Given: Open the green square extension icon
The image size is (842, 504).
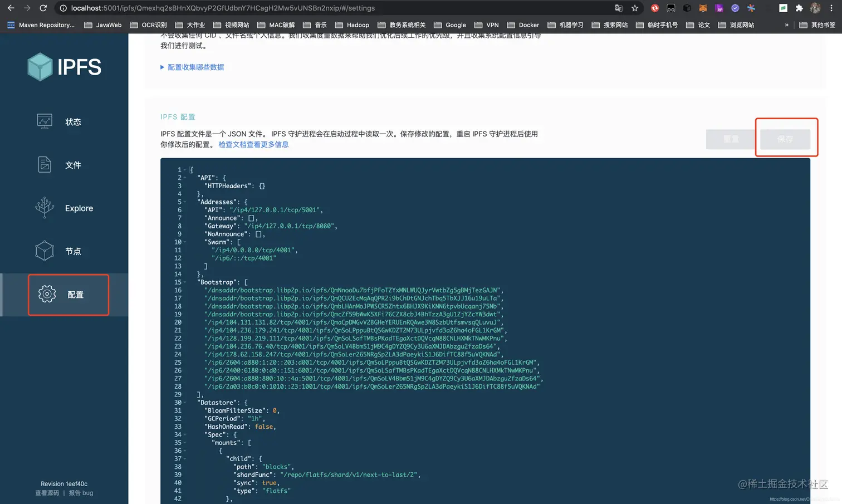Looking at the screenshot, I should point(783,8).
